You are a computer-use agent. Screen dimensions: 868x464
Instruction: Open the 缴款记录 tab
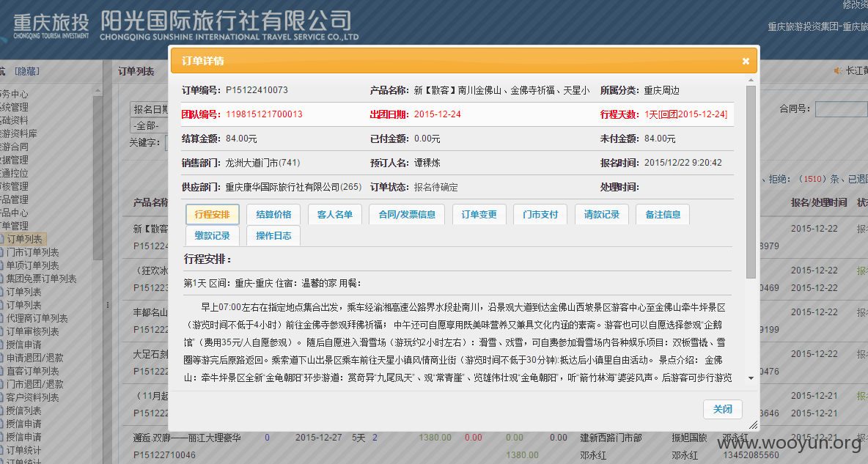[212, 235]
